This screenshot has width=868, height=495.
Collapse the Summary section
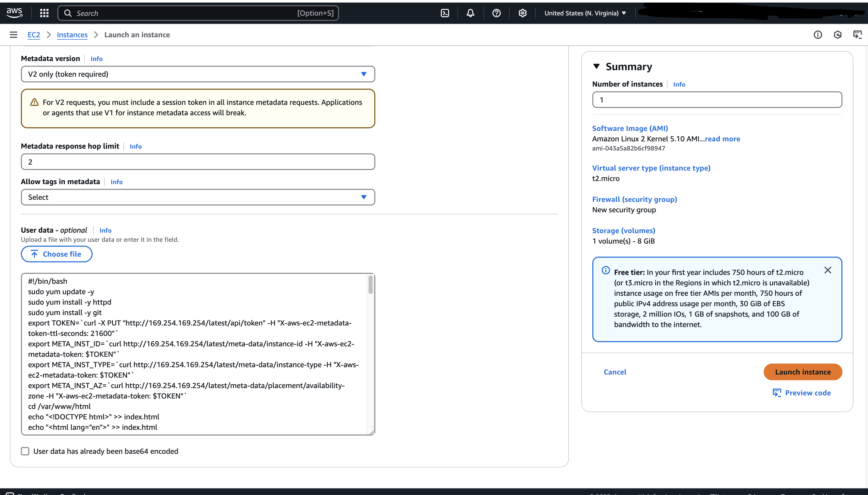[596, 66]
